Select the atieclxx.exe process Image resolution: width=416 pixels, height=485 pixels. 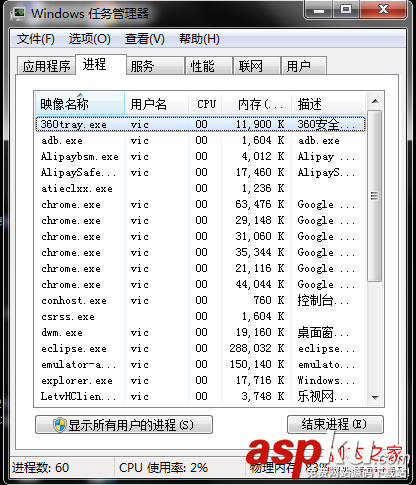(x=200, y=188)
